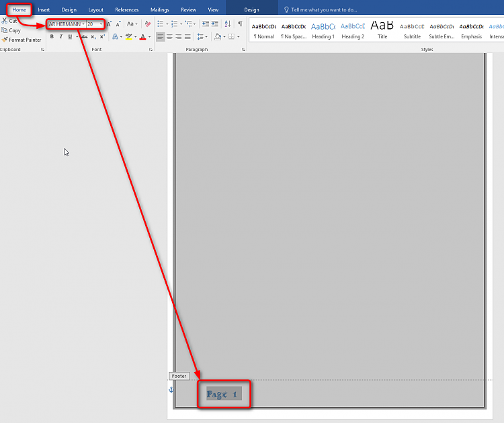Open the References tab
Viewport: 504px width, 423px height.
126,9
